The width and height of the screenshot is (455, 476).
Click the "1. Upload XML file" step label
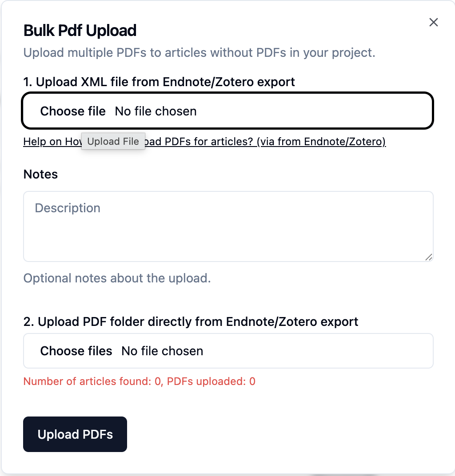(159, 82)
